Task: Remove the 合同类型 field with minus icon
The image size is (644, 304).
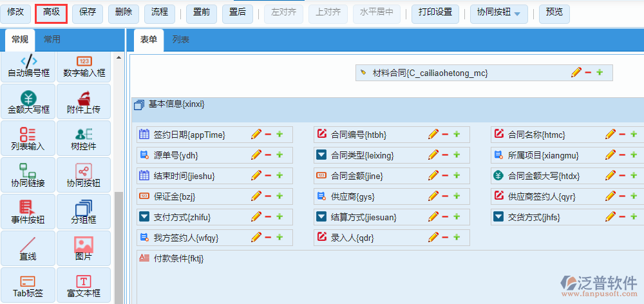Action: pyautogui.click(x=445, y=155)
